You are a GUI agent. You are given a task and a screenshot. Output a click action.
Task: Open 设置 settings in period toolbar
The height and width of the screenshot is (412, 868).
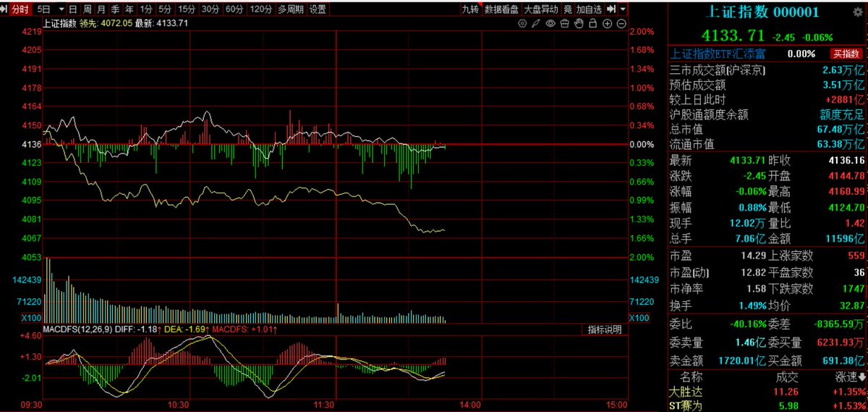click(318, 9)
